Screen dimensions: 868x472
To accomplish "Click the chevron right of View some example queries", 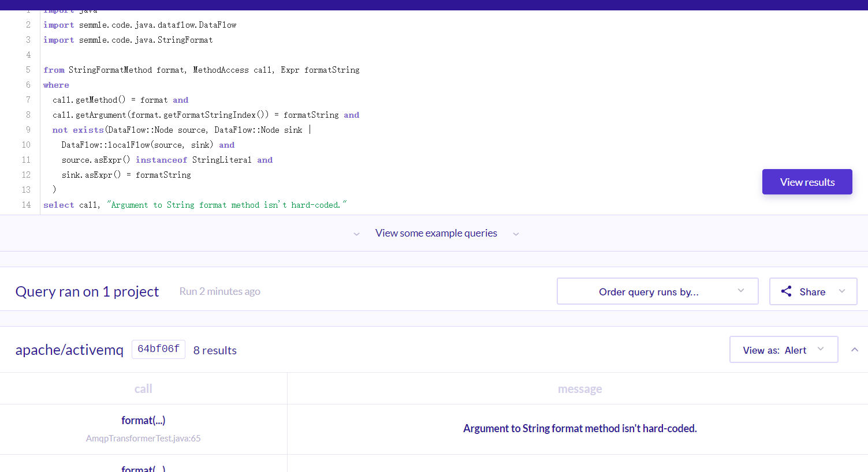I will (x=516, y=234).
